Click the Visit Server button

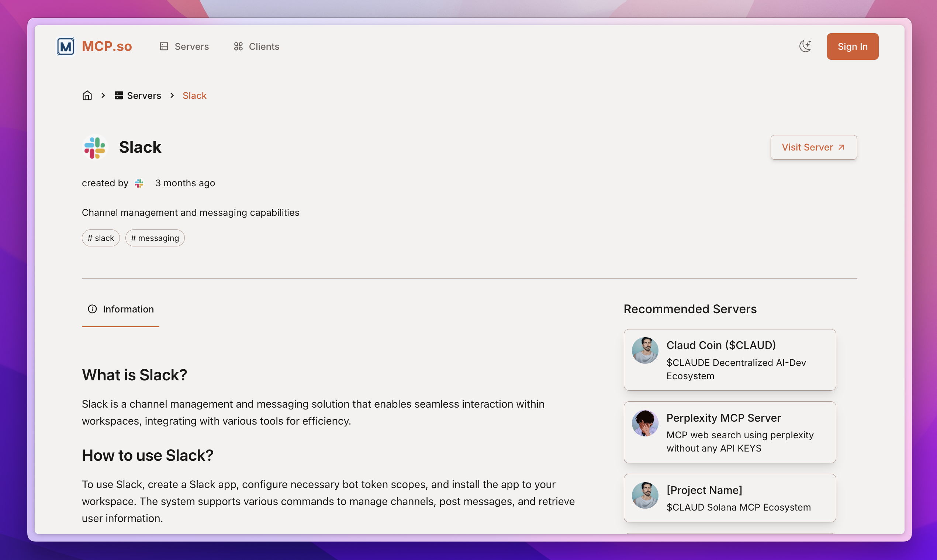pyautogui.click(x=813, y=147)
